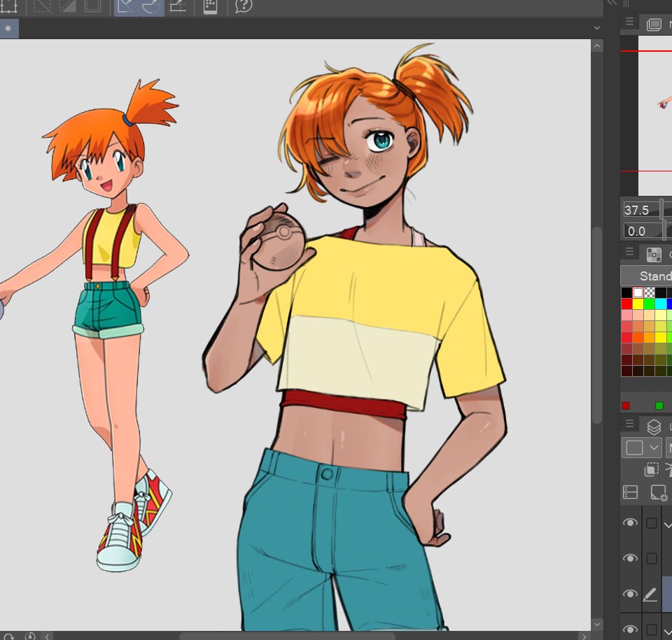Toggle Snap to Ruler
The image size is (672, 640).
(126, 7)
